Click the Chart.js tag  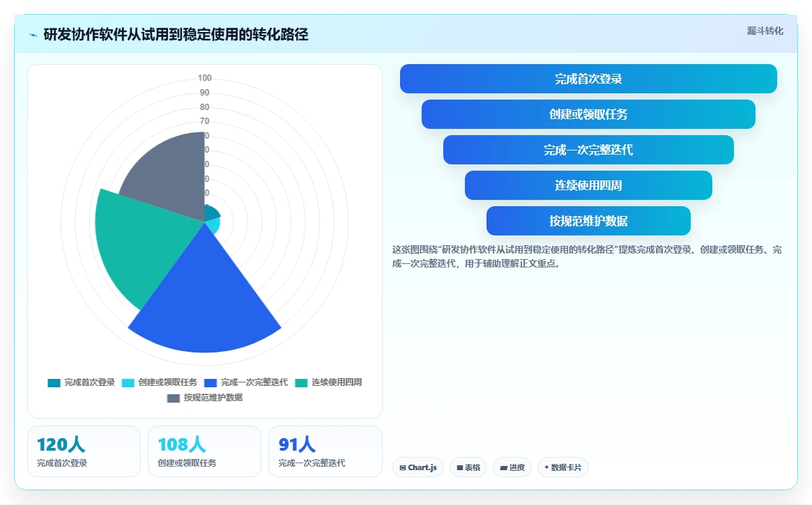point(418,467)
